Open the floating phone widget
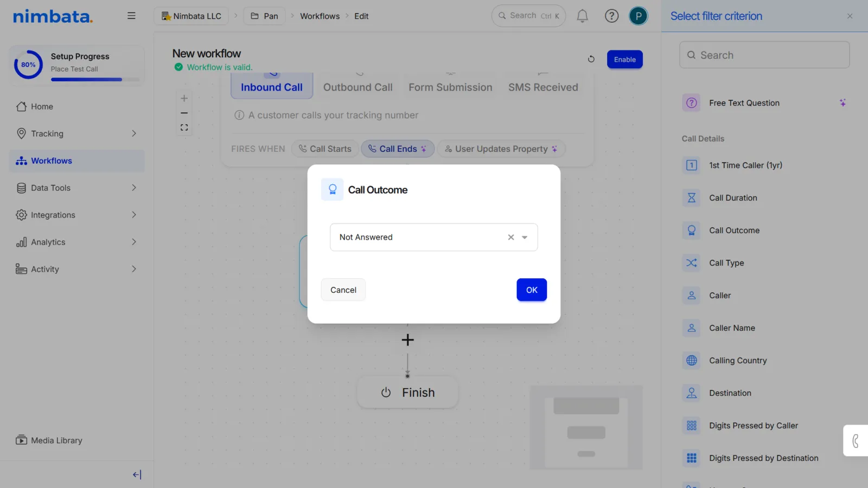Viewport: 868px width, 488px height. pyautogui.click(x=856, y=440)
